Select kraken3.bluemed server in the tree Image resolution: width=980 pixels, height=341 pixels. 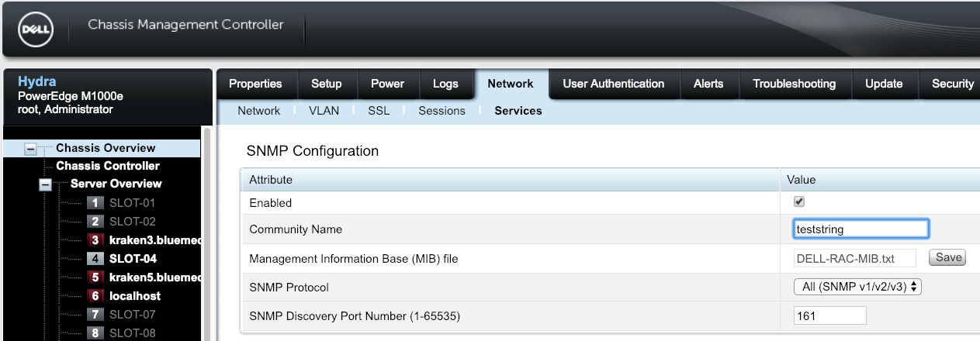156,240
